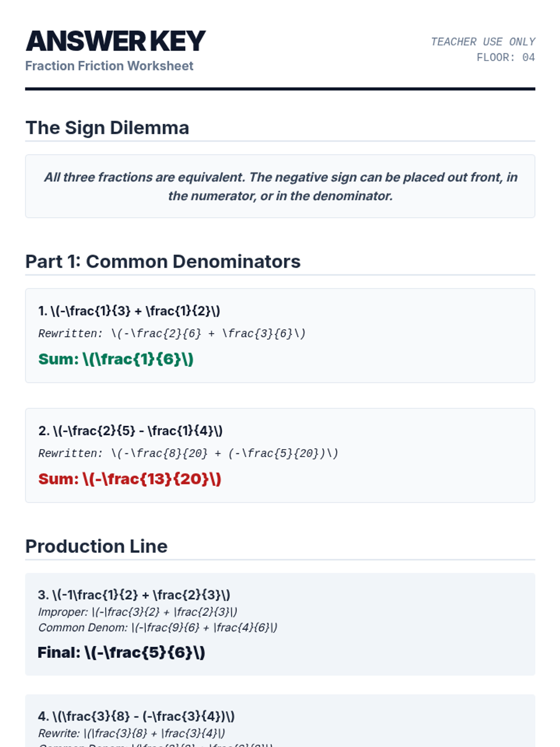The width and height of the screenshot is (560, 747).
Task: Click the Rewritten line under problem 1
Action: coord(172,333)
